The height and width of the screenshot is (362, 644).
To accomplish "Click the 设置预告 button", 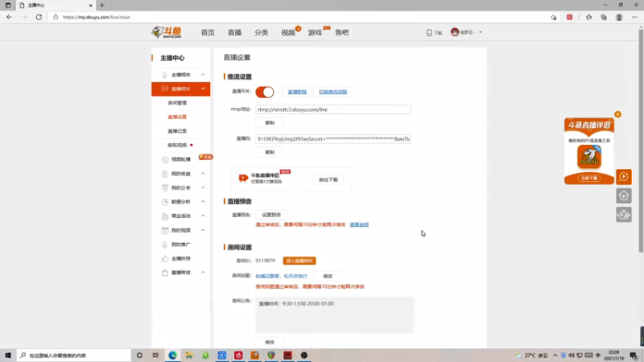I will pyautogui.click(x=271, y=215).
